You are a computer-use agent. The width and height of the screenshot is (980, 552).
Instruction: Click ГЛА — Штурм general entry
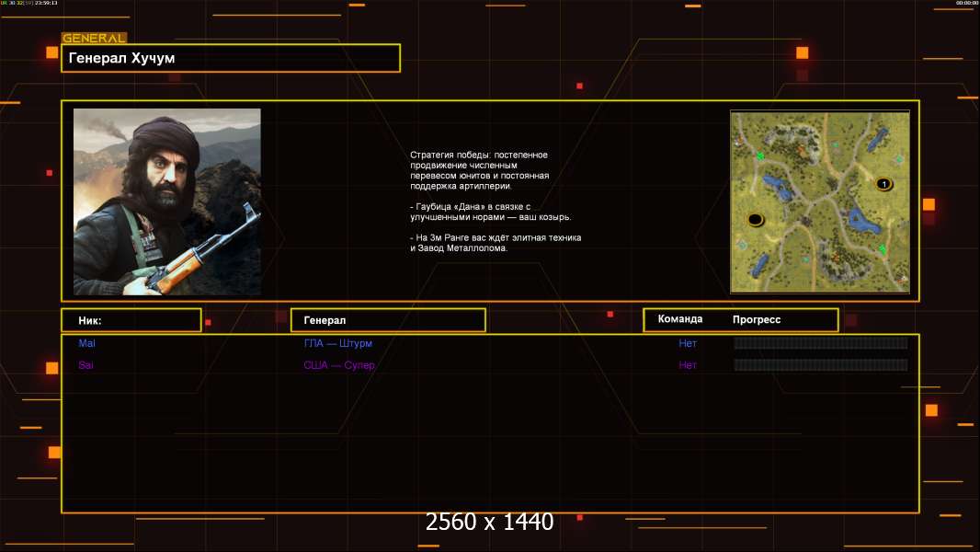click(x=337, y=343)
